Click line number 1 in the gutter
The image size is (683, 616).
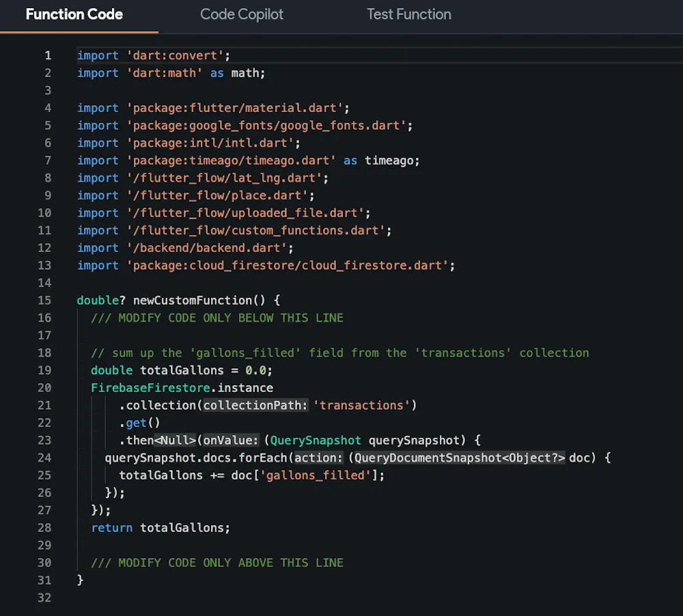(x=48, y=55)
